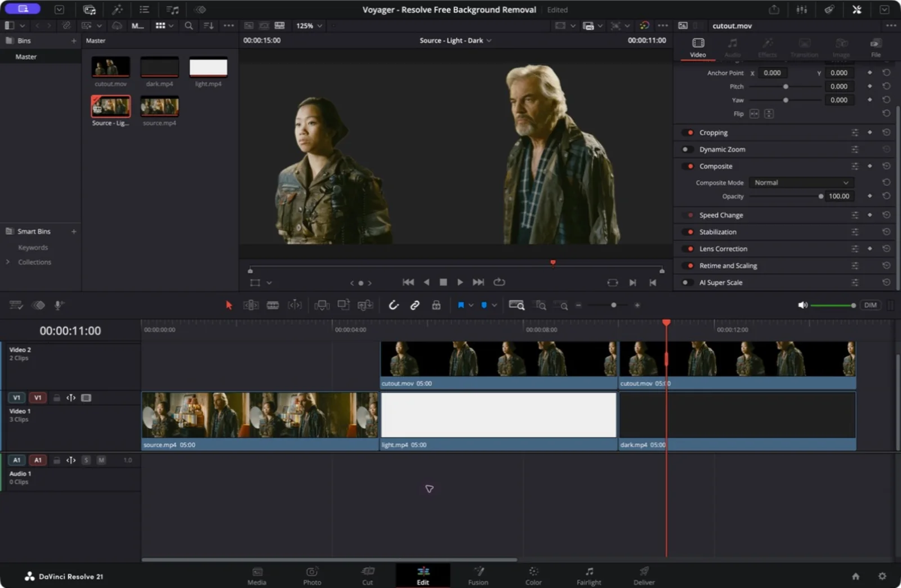This screenshot has height=588, width=901.
Task: Click the media pool search icon
Action: [x=189, y=26]
